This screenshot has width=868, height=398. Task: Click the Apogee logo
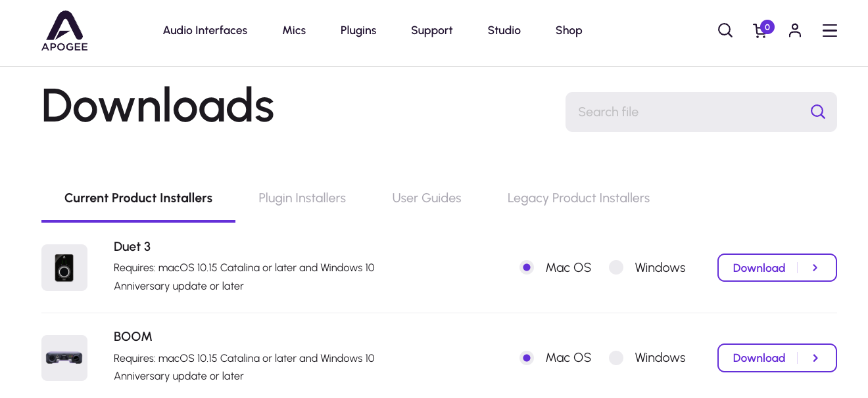64,31
